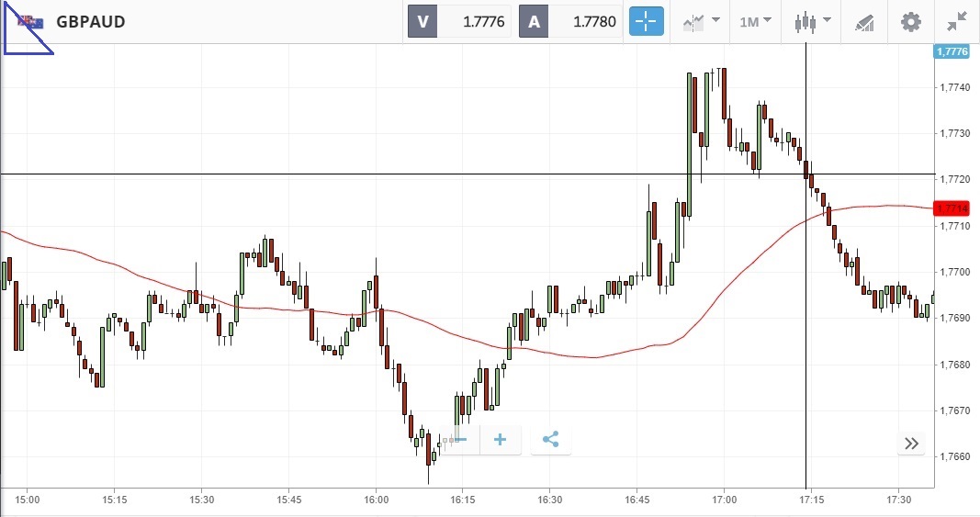Click the GBPAUD flag icon
Image resolution: width=980 pixels, height=517 pixels.
(x=31, y=21)
